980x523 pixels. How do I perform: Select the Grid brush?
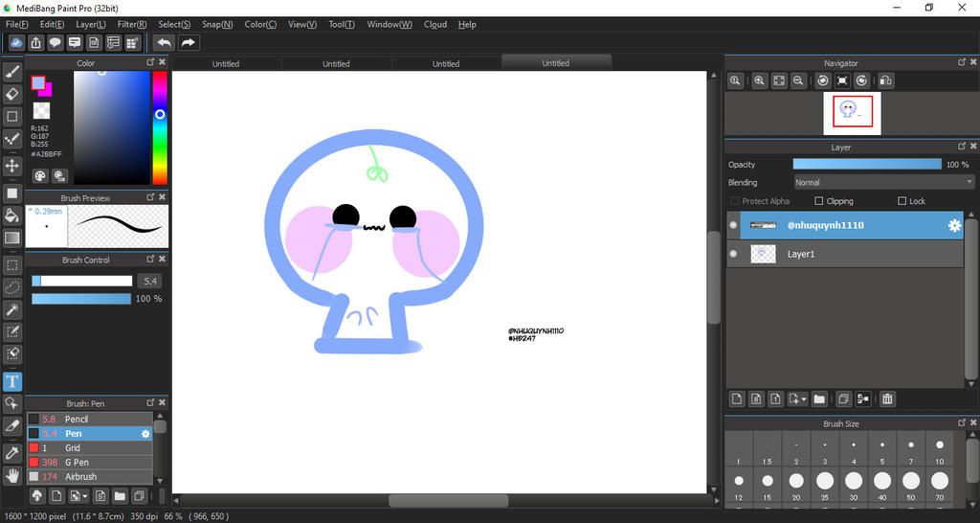[x=90, y=448]
